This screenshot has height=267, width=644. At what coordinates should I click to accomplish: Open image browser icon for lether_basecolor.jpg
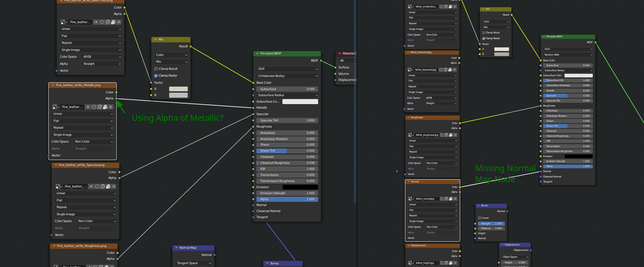click(411, 70)
